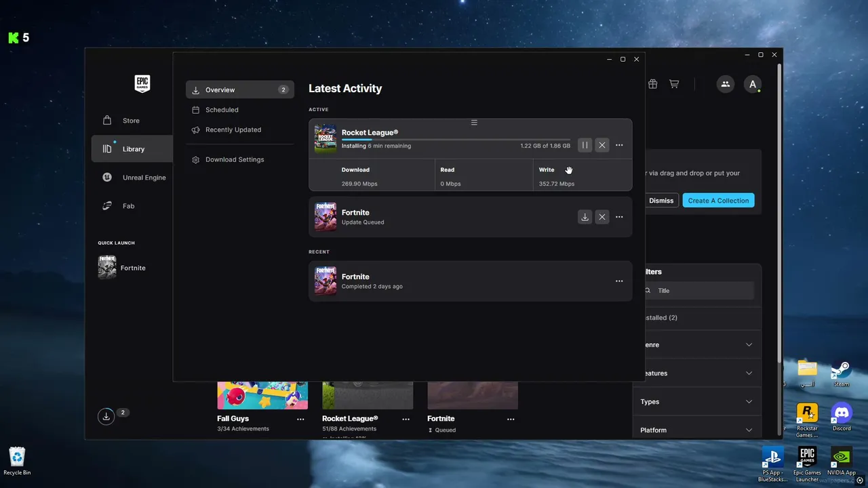This screenshot has height=488, width=868.
Task: Start the queued Fortnite update download
Action: pos(585,217)
